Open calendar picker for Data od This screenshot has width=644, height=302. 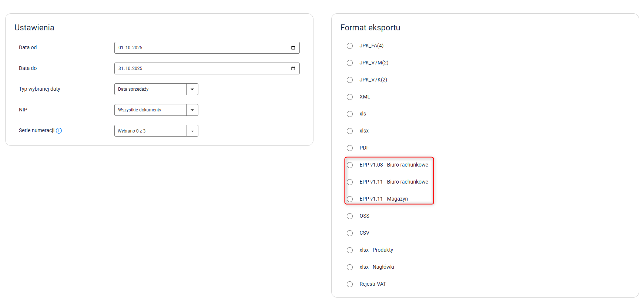coord(293,48)
